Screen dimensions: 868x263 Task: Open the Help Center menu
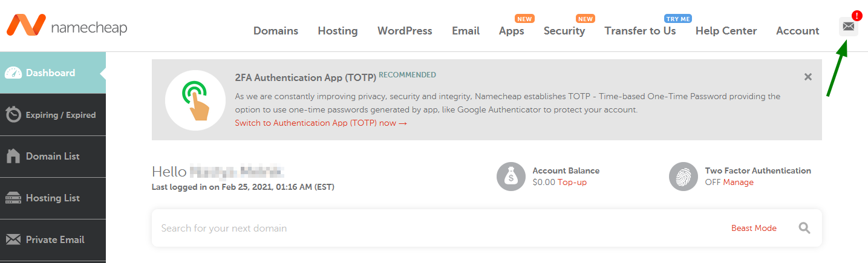coord(726,31)
